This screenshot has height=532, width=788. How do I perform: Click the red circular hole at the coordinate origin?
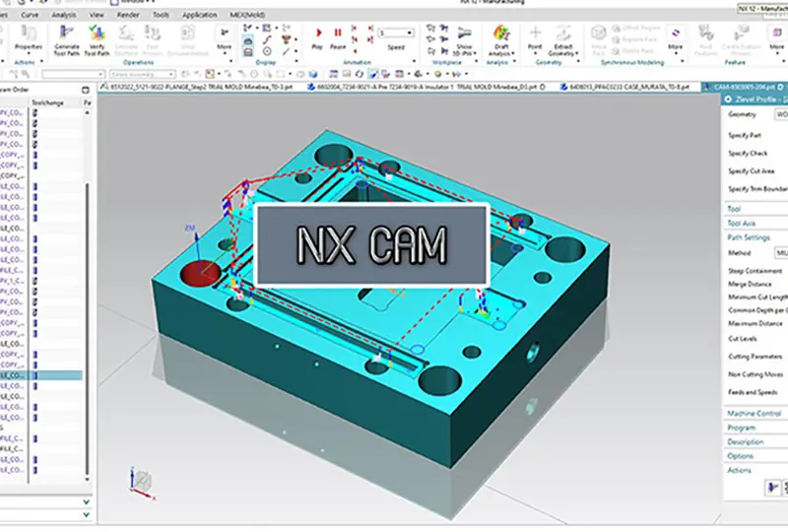(x=201, y=275)
